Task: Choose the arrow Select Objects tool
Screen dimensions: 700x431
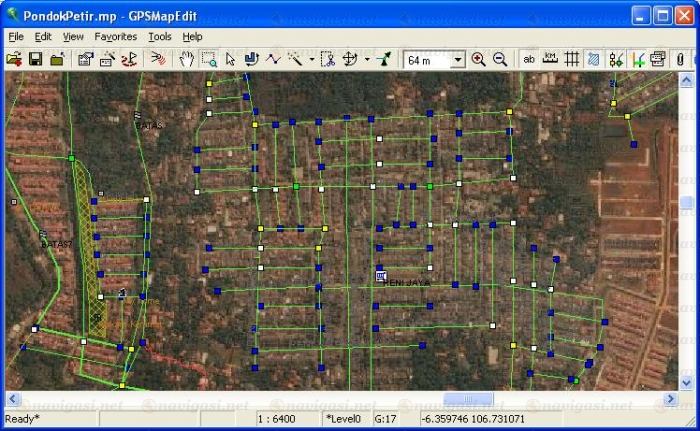Action: click(230, 60)
